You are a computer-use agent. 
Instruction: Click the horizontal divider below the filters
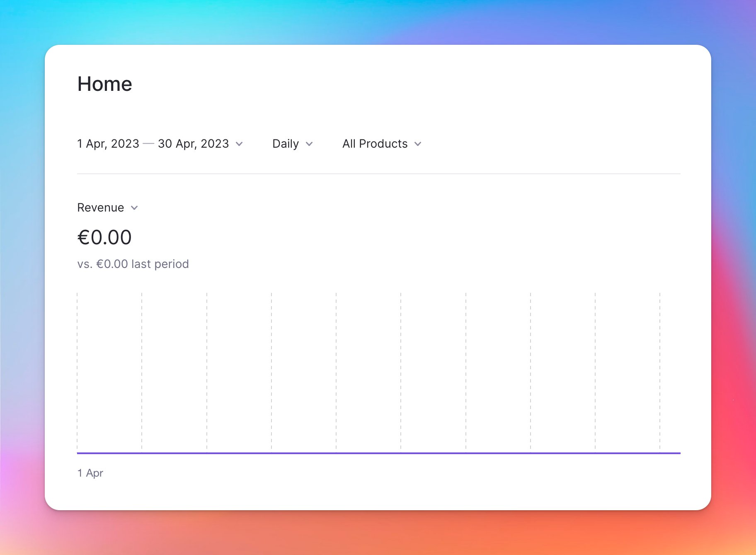pos(378,174)
